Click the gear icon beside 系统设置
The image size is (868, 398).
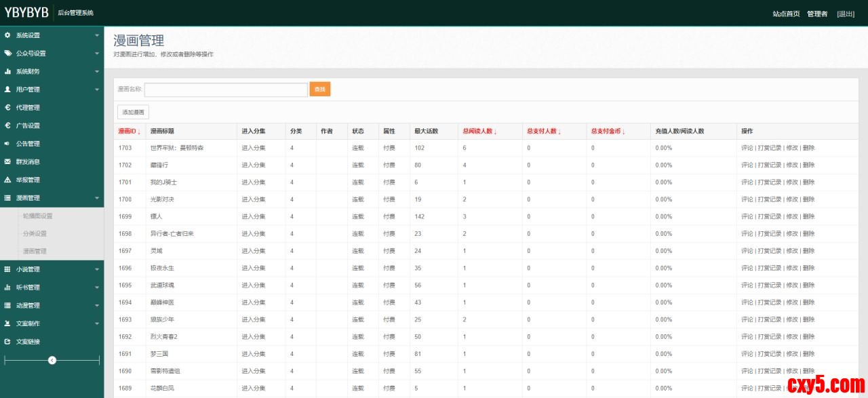click(7, 35)
